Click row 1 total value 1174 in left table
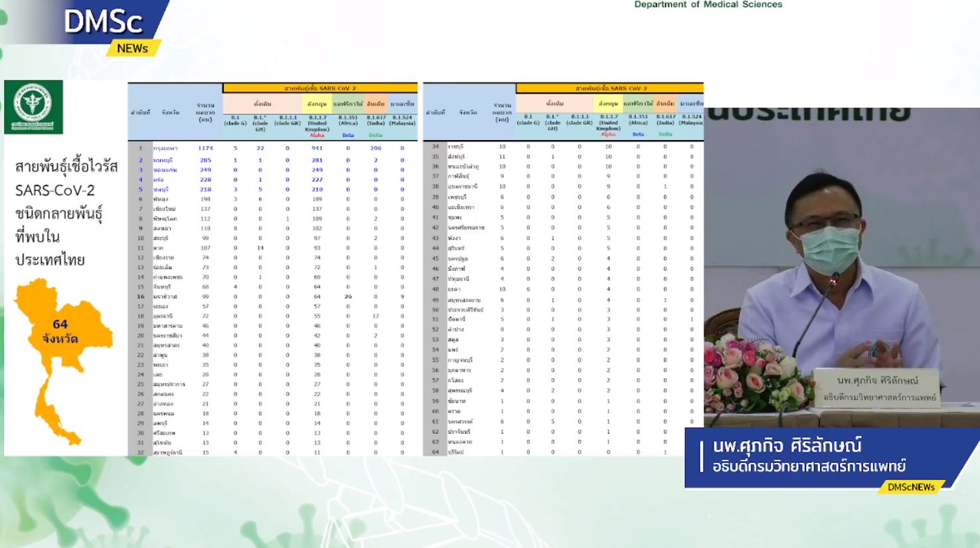Viewport: 980px width, 548px height. pos(205,148)
